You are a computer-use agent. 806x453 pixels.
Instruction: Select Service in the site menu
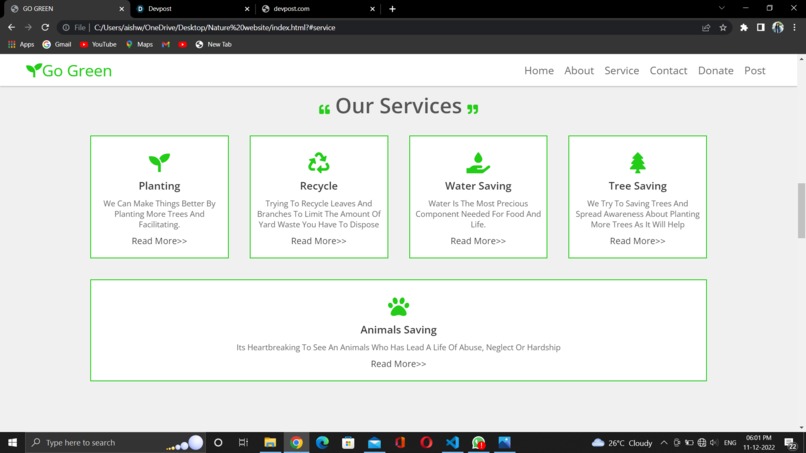(621, 70)
